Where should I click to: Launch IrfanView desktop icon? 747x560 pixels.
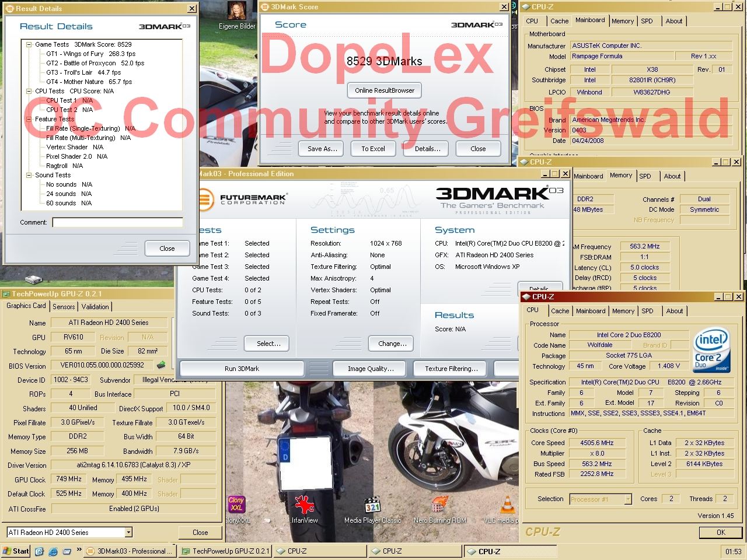(x=305, y=505)
